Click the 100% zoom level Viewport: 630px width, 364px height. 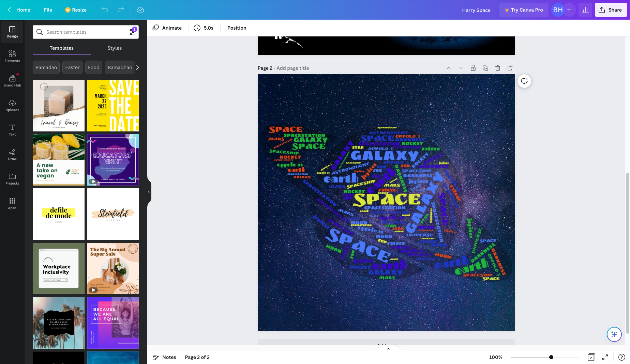click(x=496, y=357)
